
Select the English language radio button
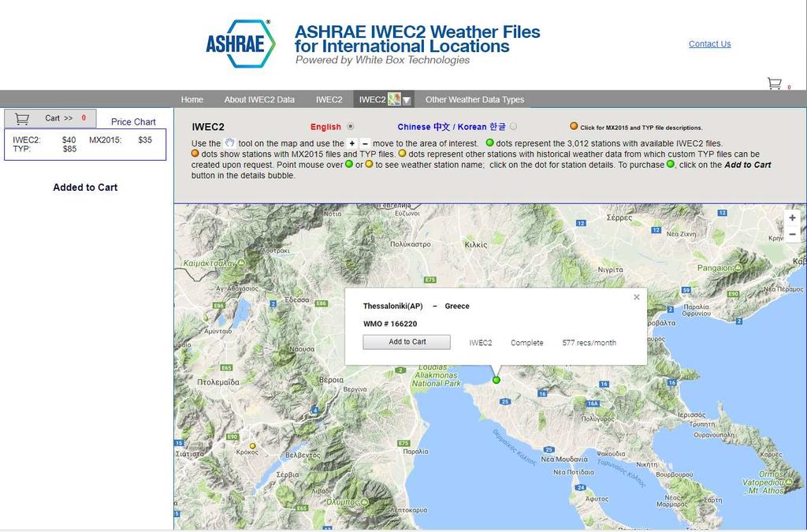coord(351,127)
